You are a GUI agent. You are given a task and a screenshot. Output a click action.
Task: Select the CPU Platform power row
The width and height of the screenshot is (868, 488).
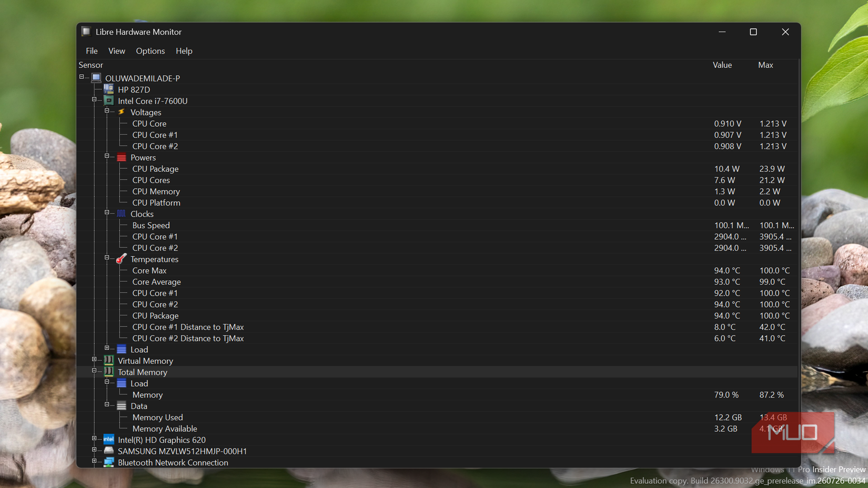tap(438, 202)
